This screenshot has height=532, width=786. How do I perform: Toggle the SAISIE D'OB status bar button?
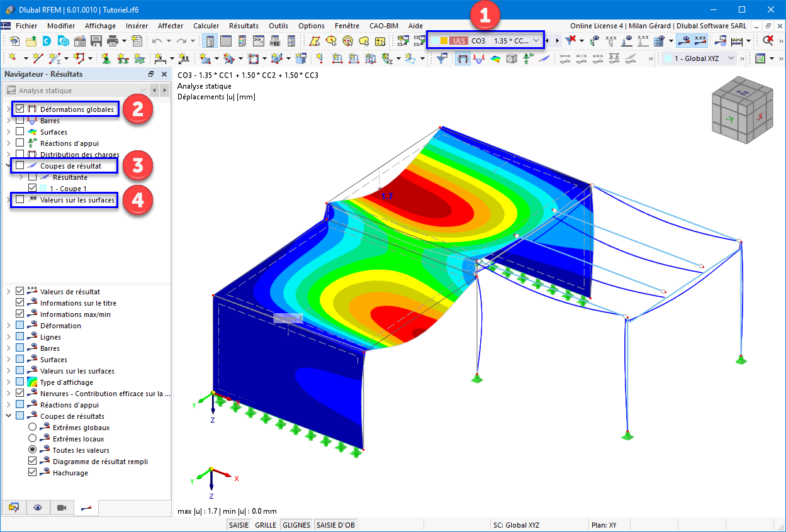click(335, 525)
